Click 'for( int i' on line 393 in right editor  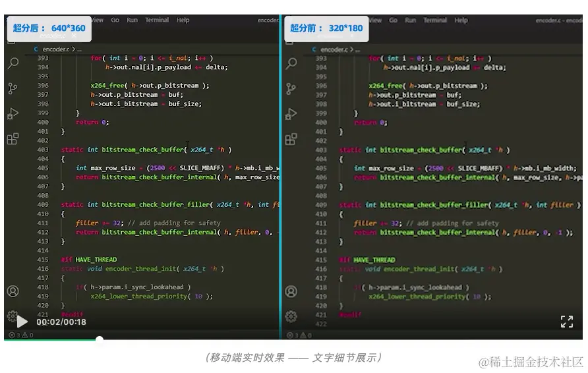pyautogui.click(x=388, y=59)
